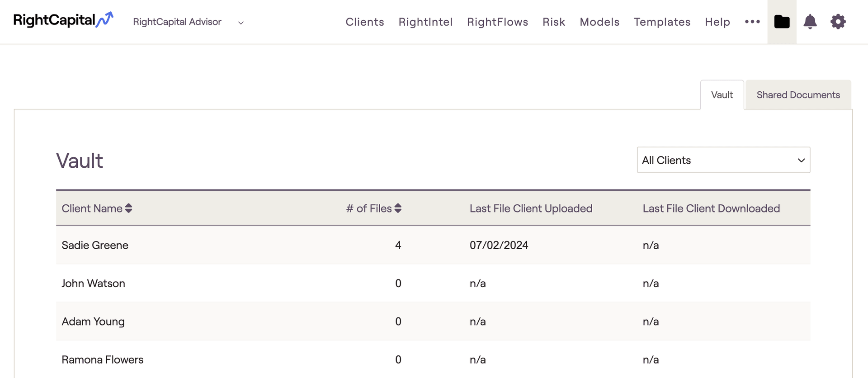Sort by Client Name arrows
This screenshot has height=378, width=868.
click(x=129, y=208)
